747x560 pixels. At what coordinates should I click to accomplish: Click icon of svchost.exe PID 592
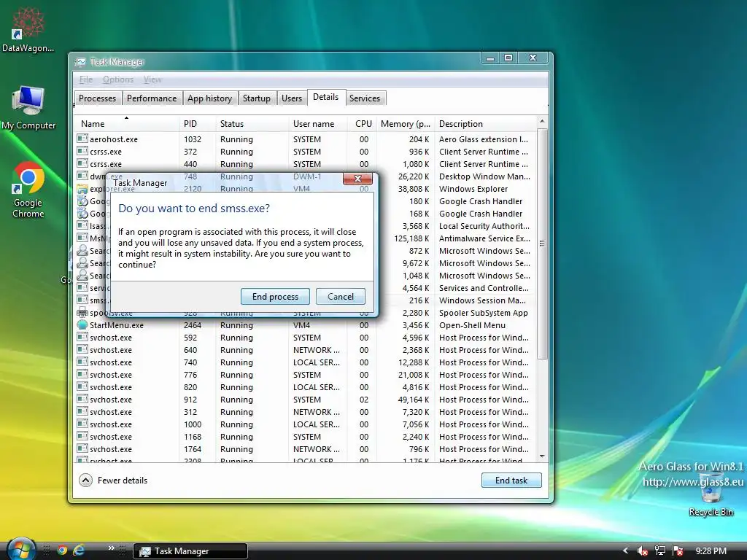(x=82, y=337)
